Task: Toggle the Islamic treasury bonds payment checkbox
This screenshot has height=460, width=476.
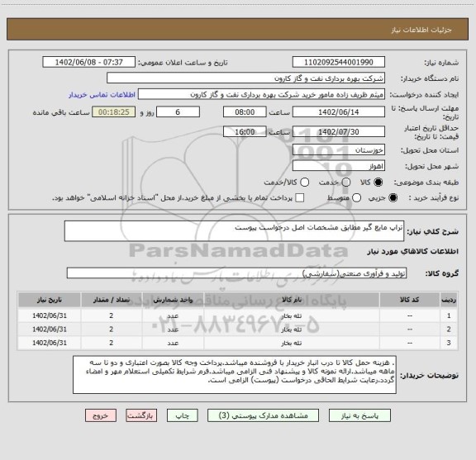Action: (x=300, y=198)
